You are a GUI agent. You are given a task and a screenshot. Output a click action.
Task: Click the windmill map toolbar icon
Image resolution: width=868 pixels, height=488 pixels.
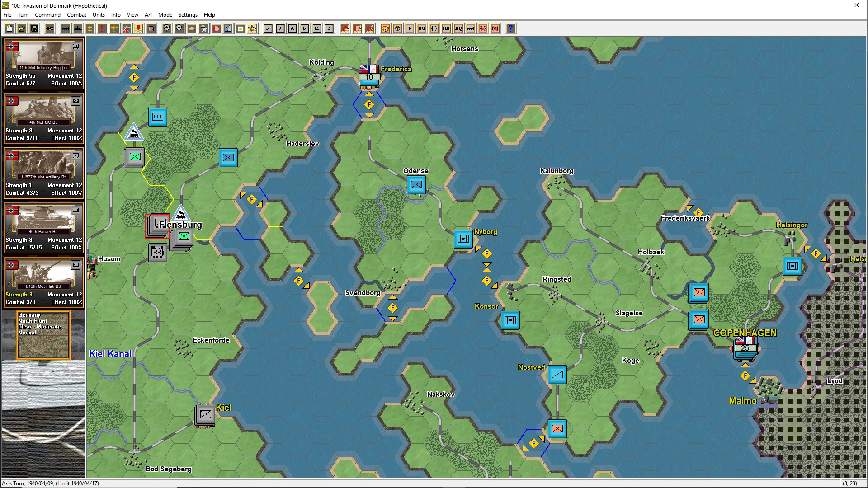tap(253, 28)
